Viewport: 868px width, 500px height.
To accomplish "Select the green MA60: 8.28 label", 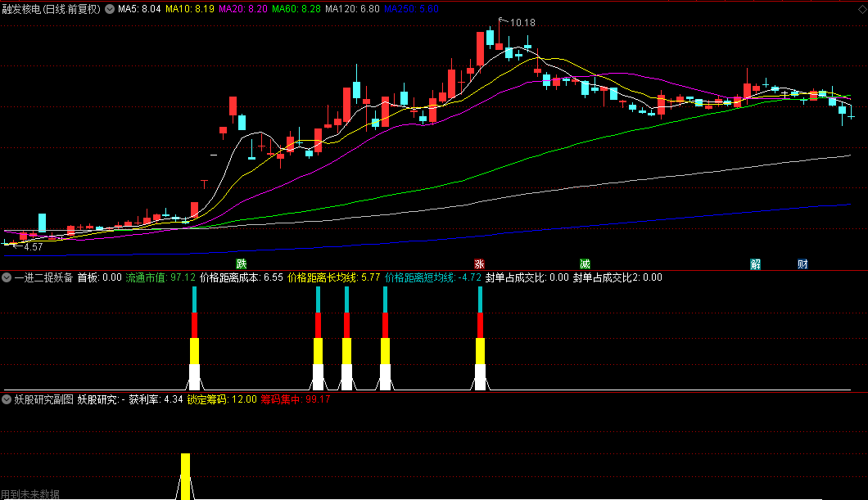I will [x=296, y=9].
